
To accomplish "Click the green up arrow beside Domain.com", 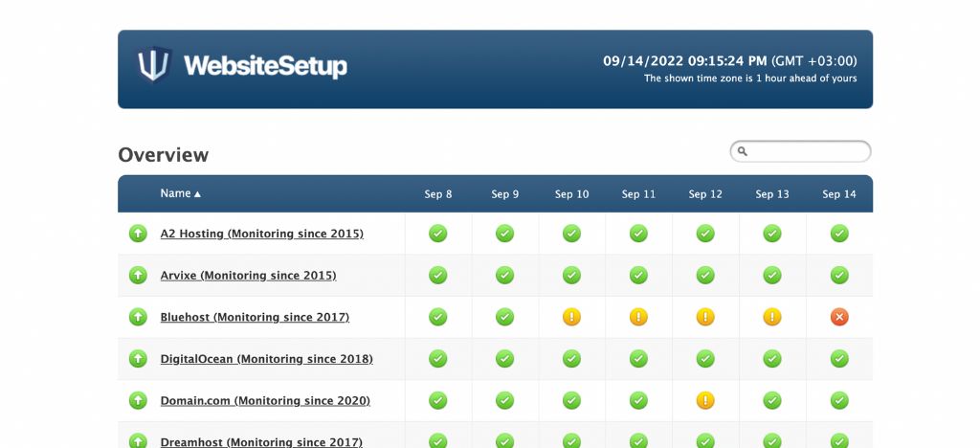I will (138, 400).
